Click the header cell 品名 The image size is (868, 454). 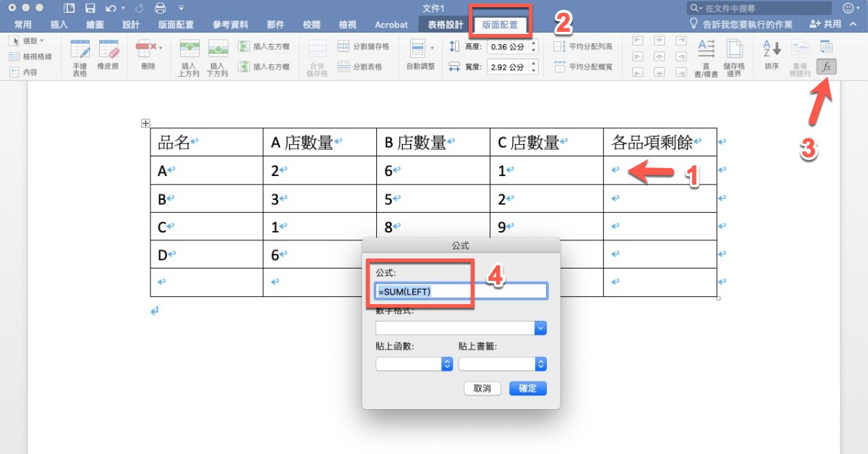point(207,143)
